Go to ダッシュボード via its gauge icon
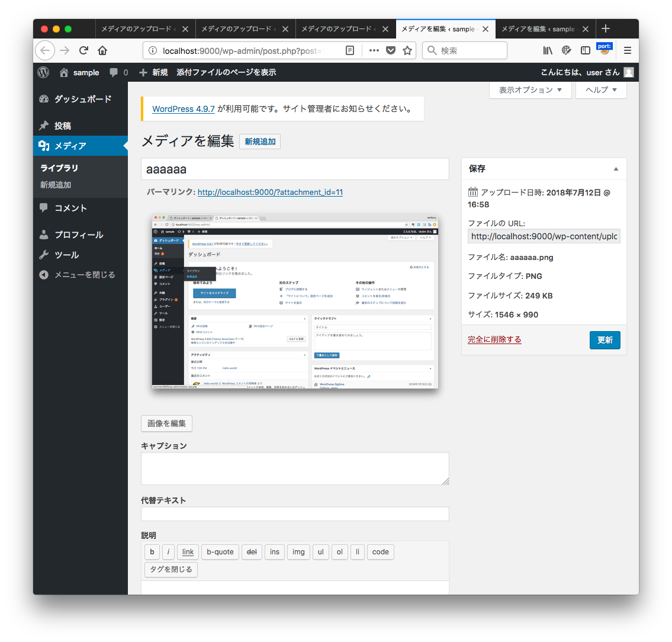Screen dimensions: 672x642 pos(44,99)
